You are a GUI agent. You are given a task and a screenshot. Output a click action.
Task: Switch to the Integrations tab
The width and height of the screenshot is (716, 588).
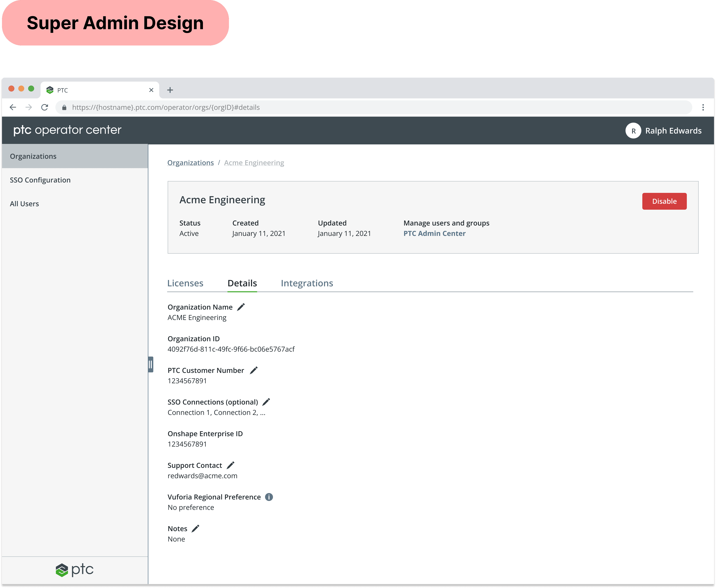coord(307,283)
